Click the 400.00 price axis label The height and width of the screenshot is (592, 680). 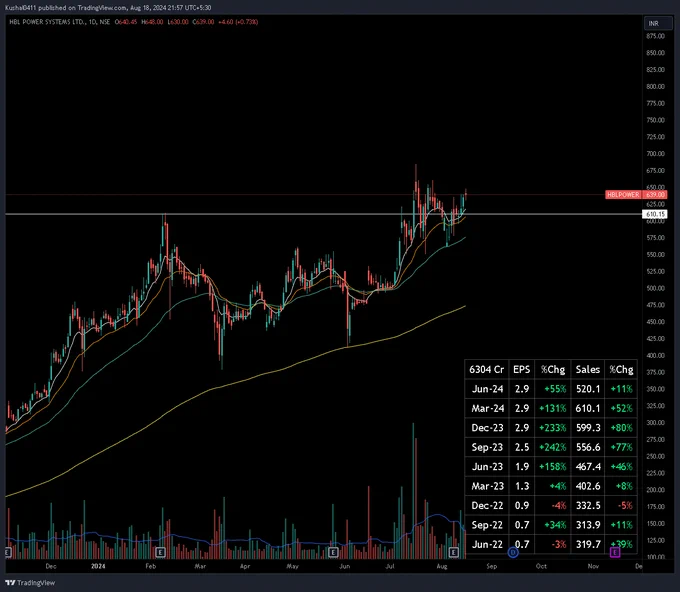(x=655, y=355)
